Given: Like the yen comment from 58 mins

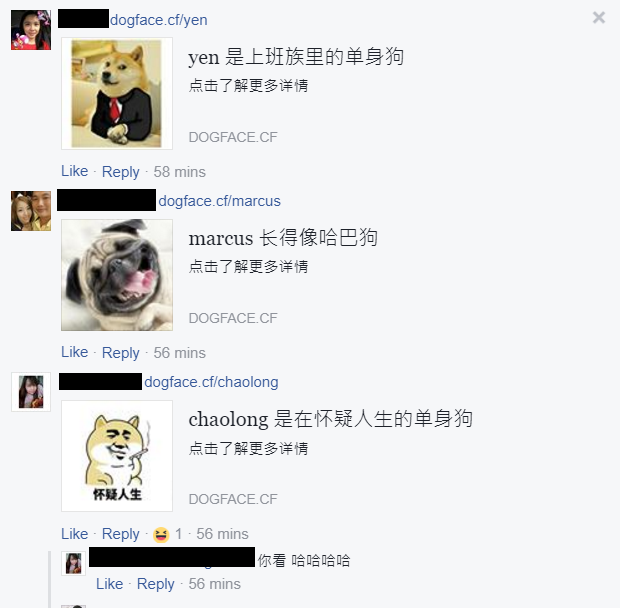Looking at the screenshot, I should click(74, 171).
